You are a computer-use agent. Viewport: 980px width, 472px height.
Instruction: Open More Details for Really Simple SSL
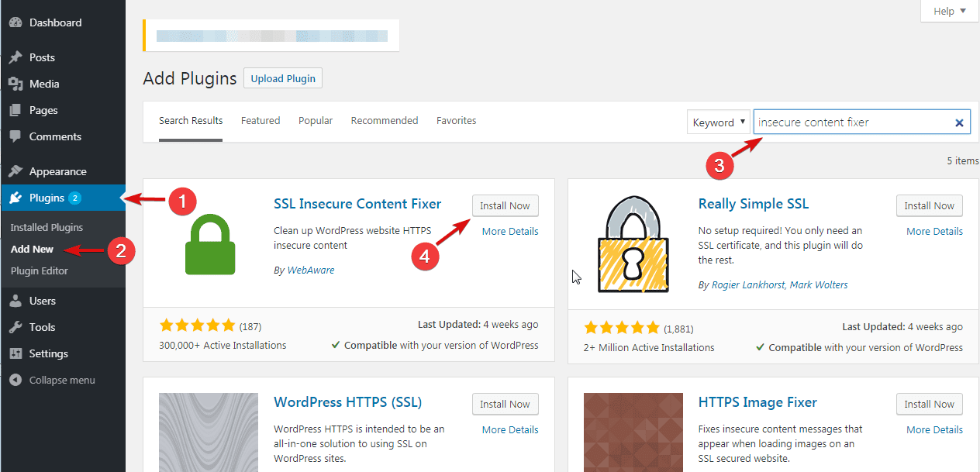(x=935, y=231)
